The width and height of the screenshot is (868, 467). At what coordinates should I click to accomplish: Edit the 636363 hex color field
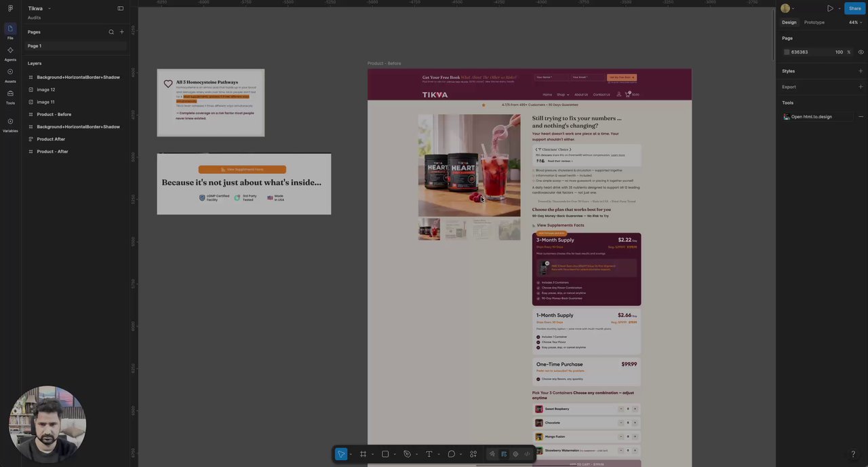tap(800, 52)
